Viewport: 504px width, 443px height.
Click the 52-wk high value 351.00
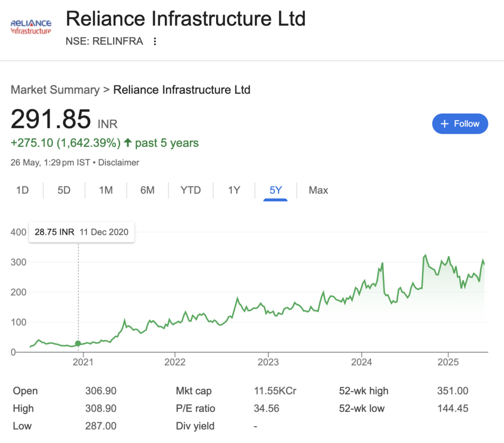pos(453,391)
